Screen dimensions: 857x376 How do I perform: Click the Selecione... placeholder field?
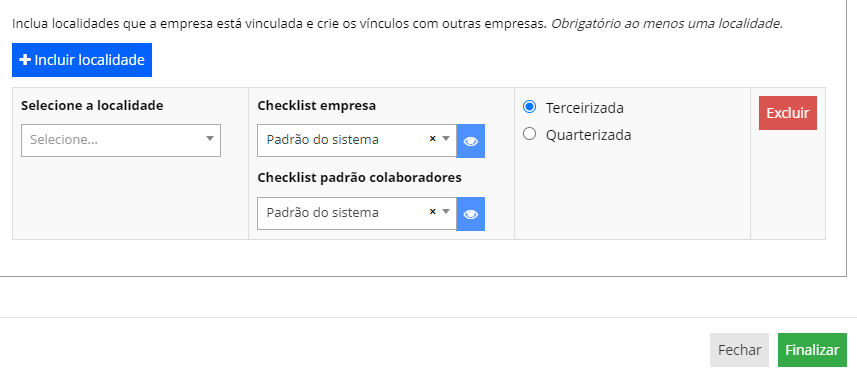pos(121,140)
